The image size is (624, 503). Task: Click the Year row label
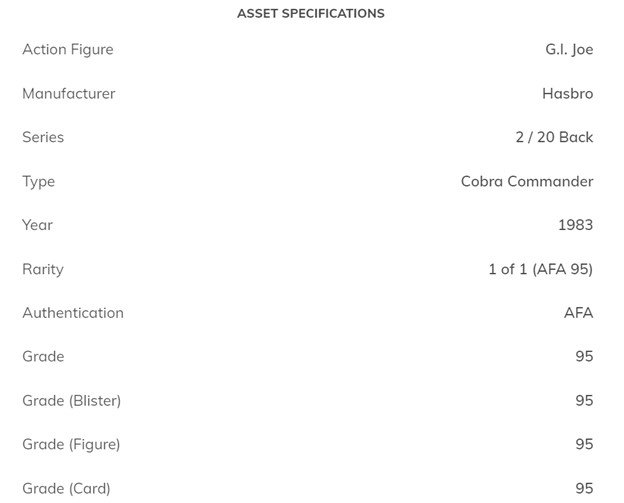click(x=38, y=225)
